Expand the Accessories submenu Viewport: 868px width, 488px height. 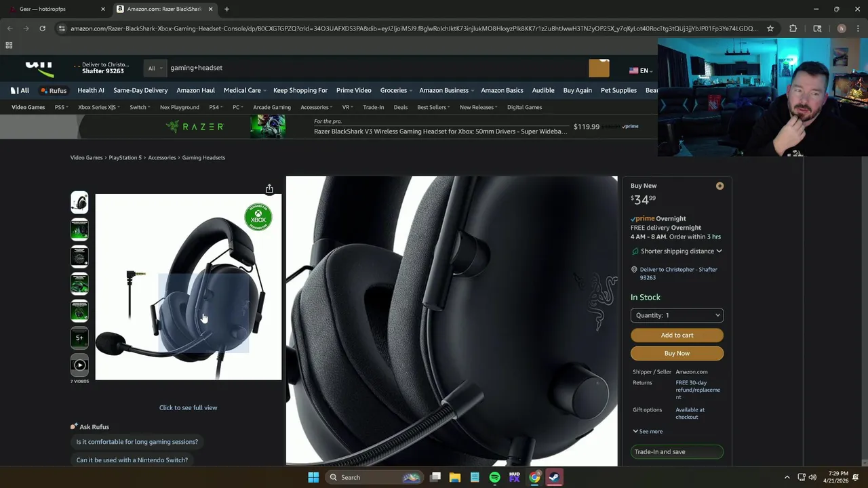pos(317,107)
